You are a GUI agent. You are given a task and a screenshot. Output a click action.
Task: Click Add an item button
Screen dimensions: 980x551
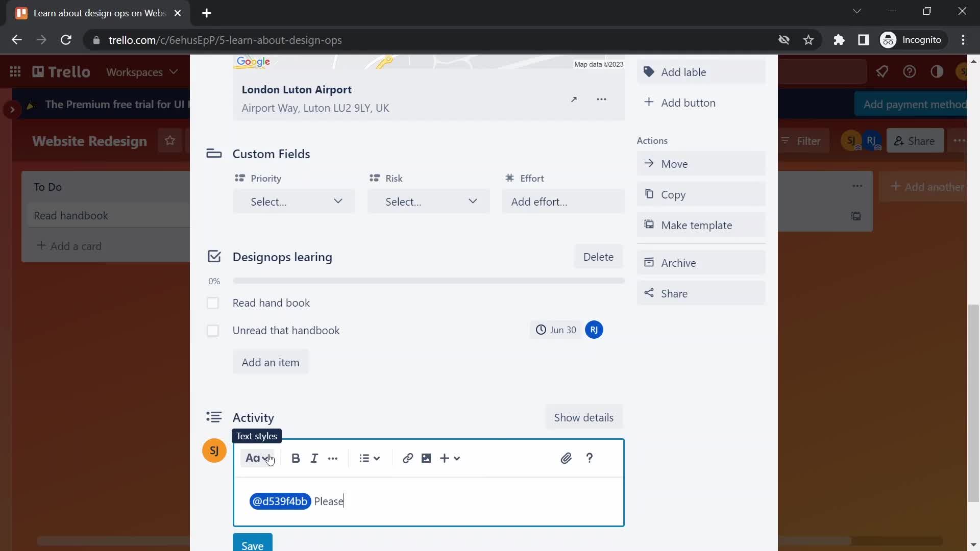point(271,362)
